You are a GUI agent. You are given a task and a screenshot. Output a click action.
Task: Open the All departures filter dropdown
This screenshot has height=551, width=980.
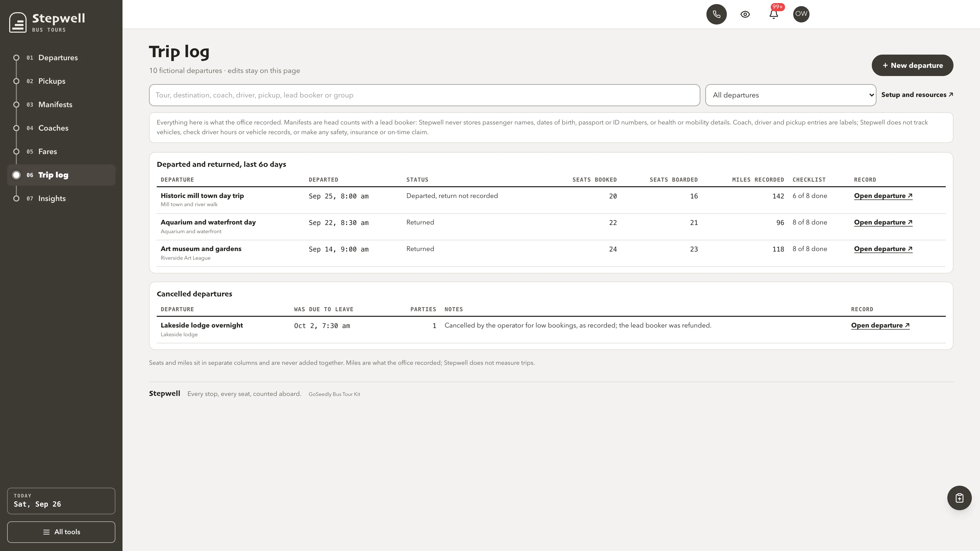click(x=791, y=95)
